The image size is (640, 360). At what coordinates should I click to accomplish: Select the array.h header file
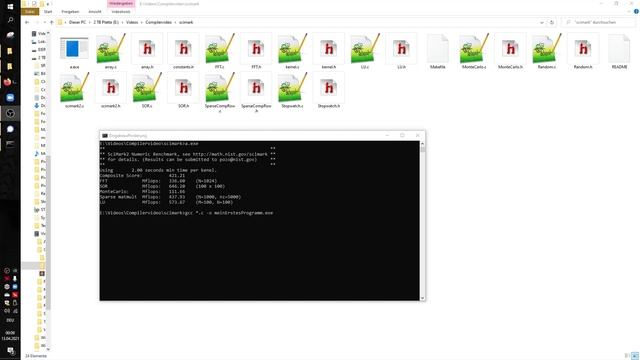tap(147, 52)
